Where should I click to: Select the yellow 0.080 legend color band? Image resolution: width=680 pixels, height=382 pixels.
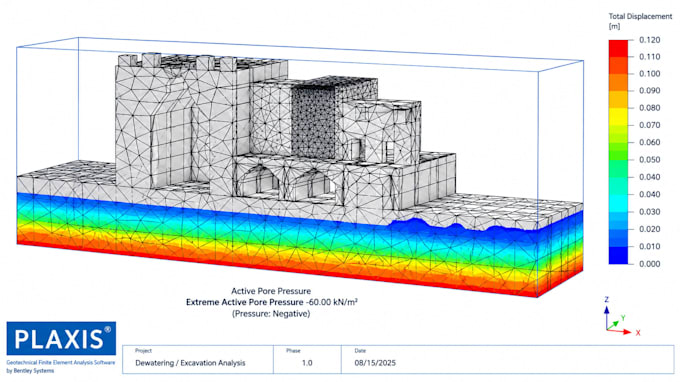tap(618, 116)
